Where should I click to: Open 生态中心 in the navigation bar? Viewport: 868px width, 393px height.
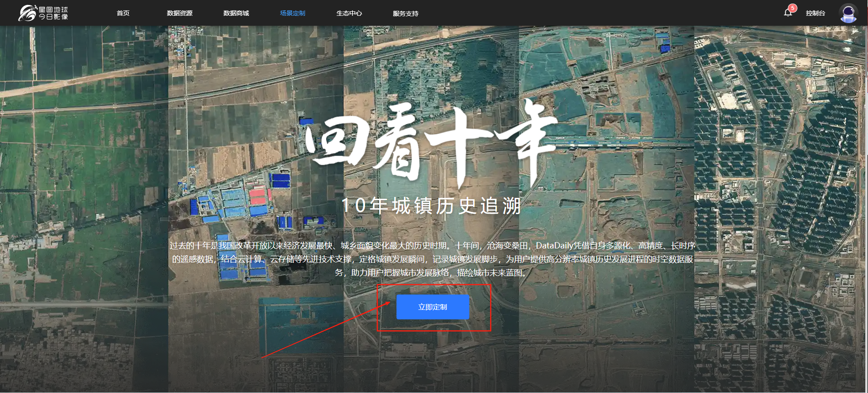coord(349,13)
